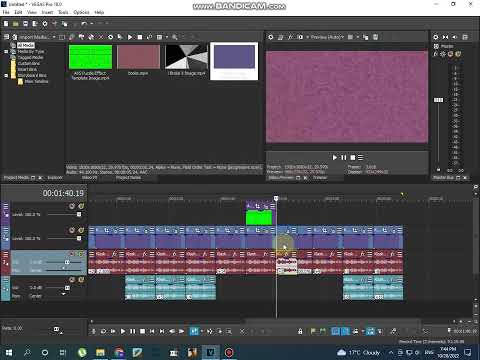Mute video track one
Viewport: 480px width, 360px height.
[x=72, y=206]
